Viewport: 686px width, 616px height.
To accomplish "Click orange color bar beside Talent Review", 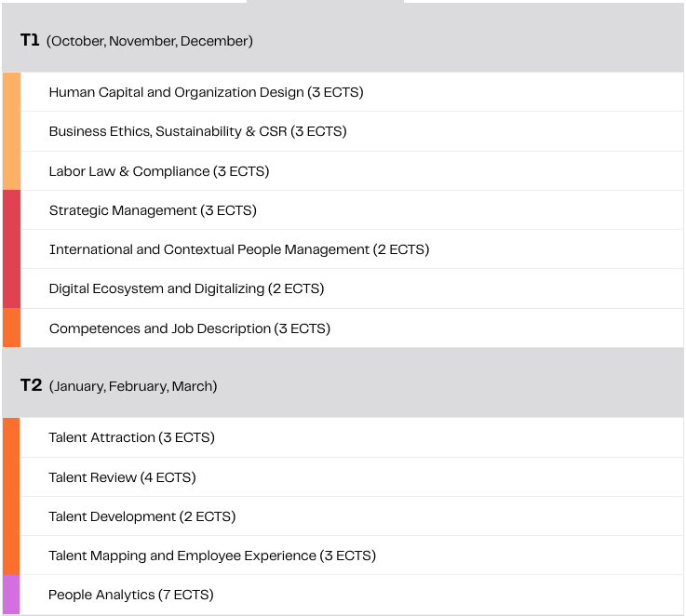I will tap(11, 477).
